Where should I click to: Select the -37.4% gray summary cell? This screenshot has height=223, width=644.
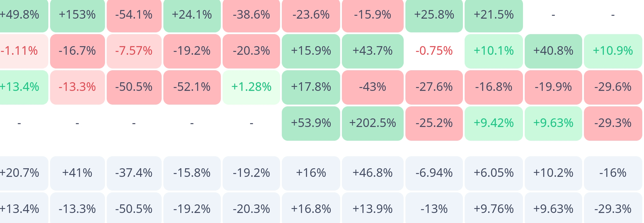click(x=134, y=173)
